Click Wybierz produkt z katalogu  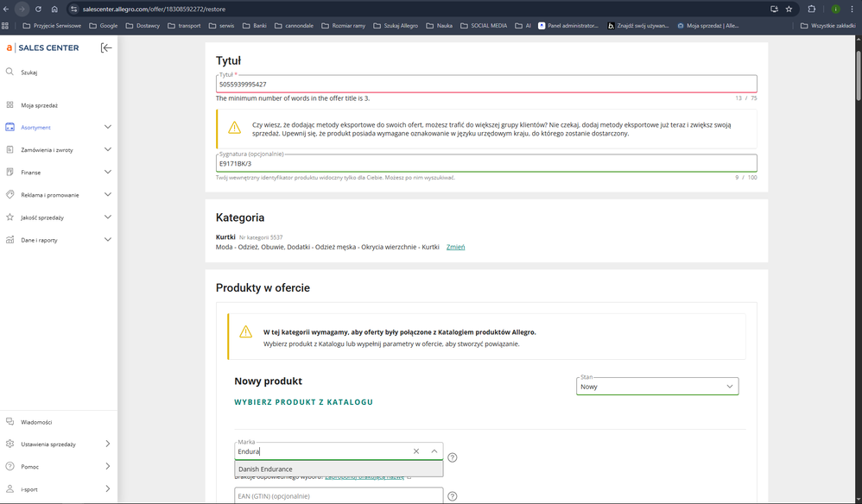pyautogui.click(x=303, y=402)
